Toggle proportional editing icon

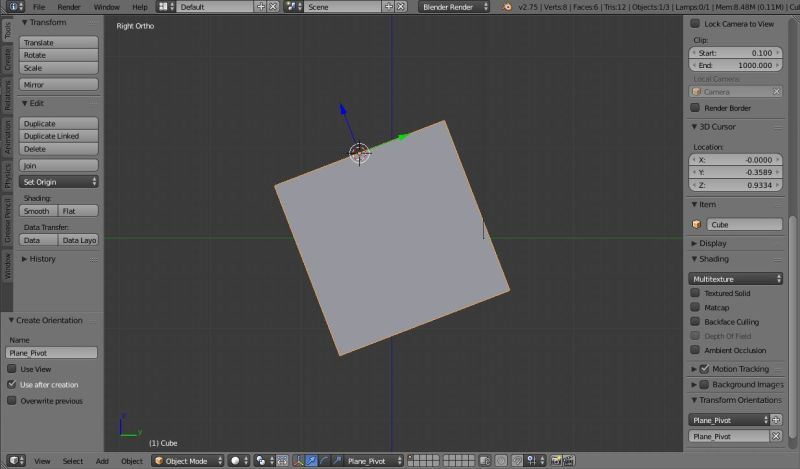point(501,461)
